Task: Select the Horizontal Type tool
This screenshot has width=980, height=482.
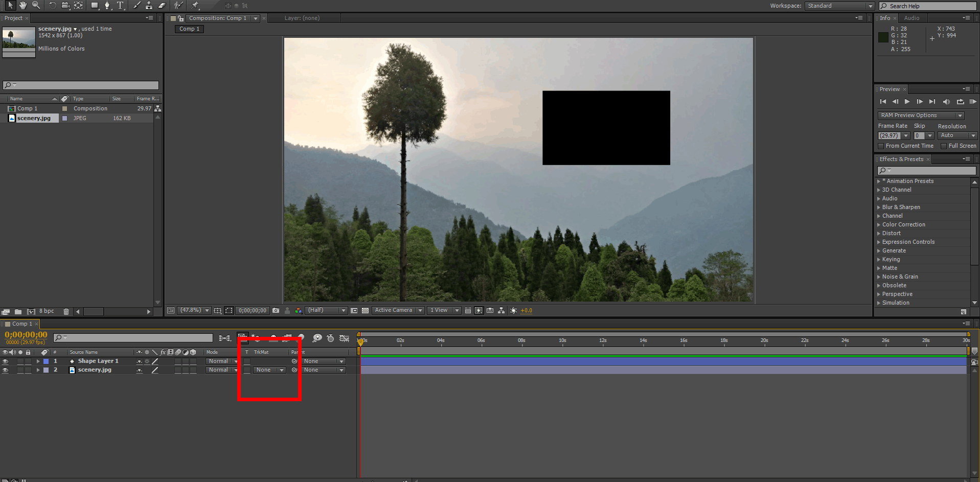Action: 120,5
